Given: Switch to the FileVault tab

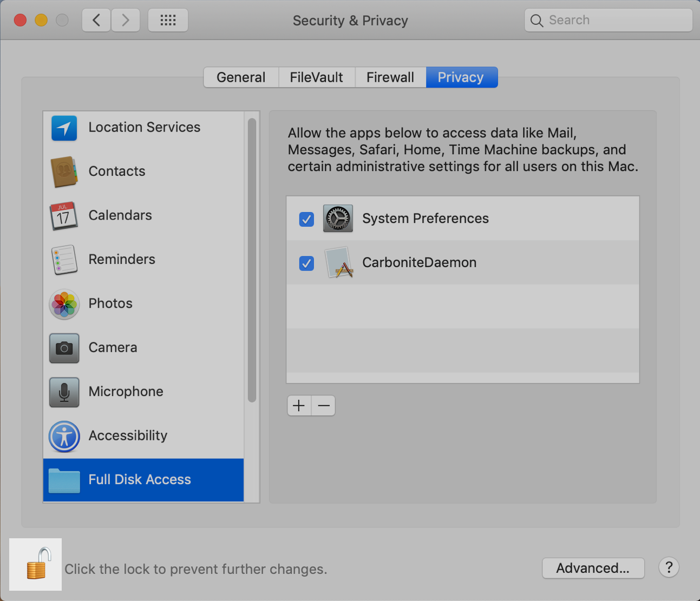Looking at the screenshot, I should coord(316,77).
